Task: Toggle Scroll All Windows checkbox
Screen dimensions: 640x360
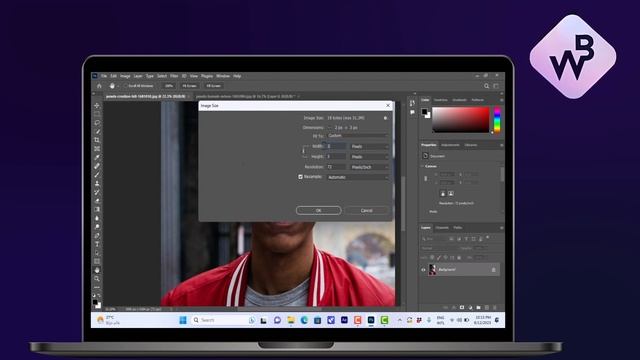Action: [x=126, y=86]
